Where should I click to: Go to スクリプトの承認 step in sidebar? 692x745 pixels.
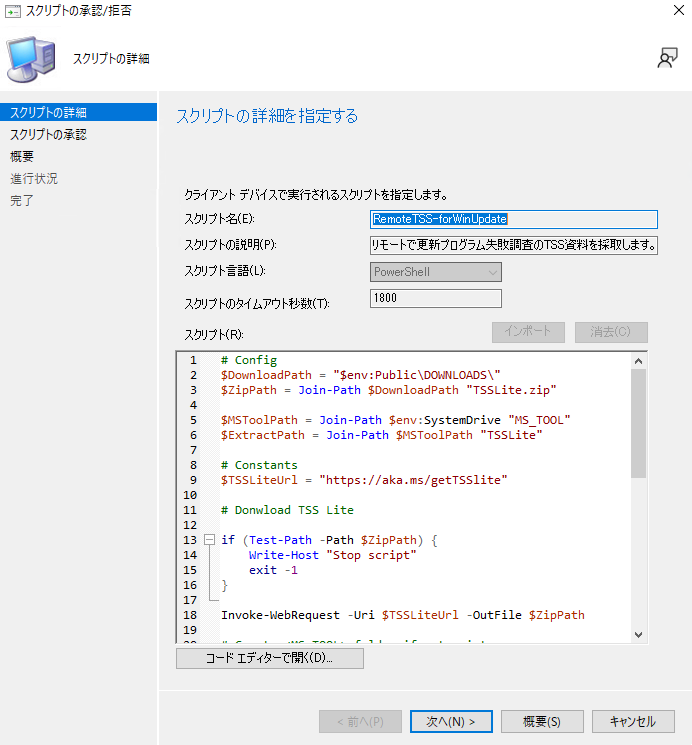48,134
